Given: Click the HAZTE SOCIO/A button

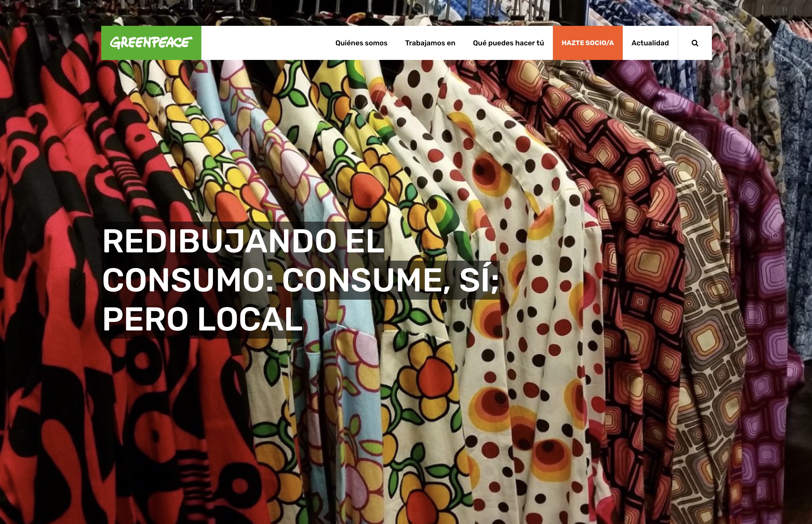Looking at the screenshot, I should point(588,43).
